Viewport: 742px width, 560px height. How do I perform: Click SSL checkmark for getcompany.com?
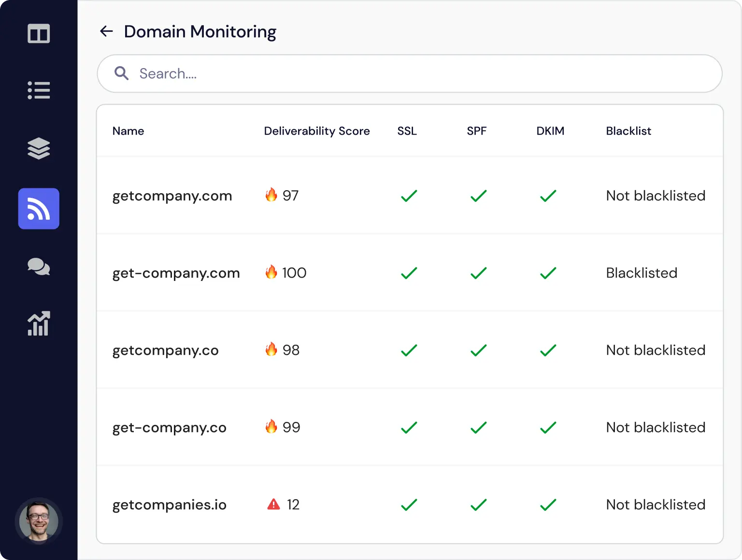tap(409, 196)
